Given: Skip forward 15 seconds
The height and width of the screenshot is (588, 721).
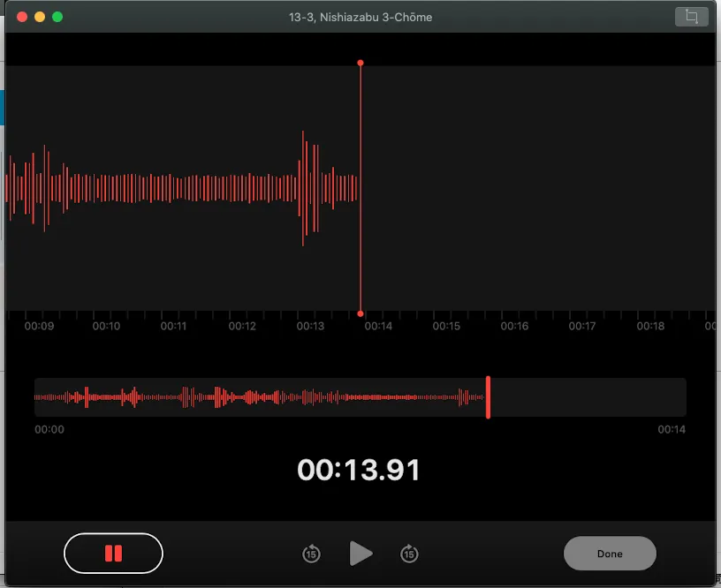Looking at the screenshot, I should pyautogui.click(x=408, y=554).
